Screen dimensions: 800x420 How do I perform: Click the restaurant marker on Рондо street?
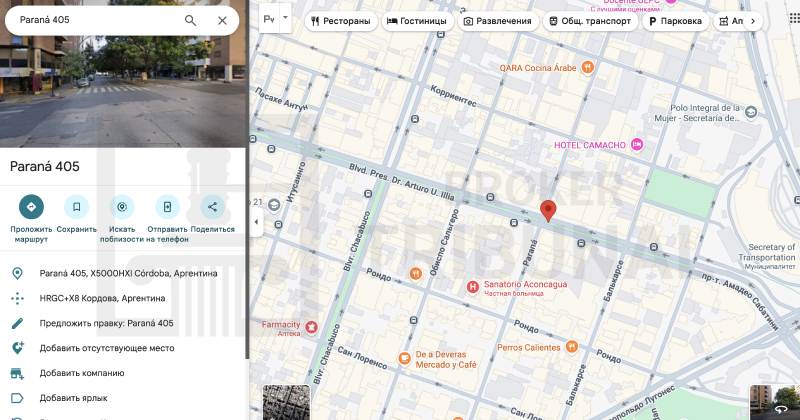coord(416,274)
